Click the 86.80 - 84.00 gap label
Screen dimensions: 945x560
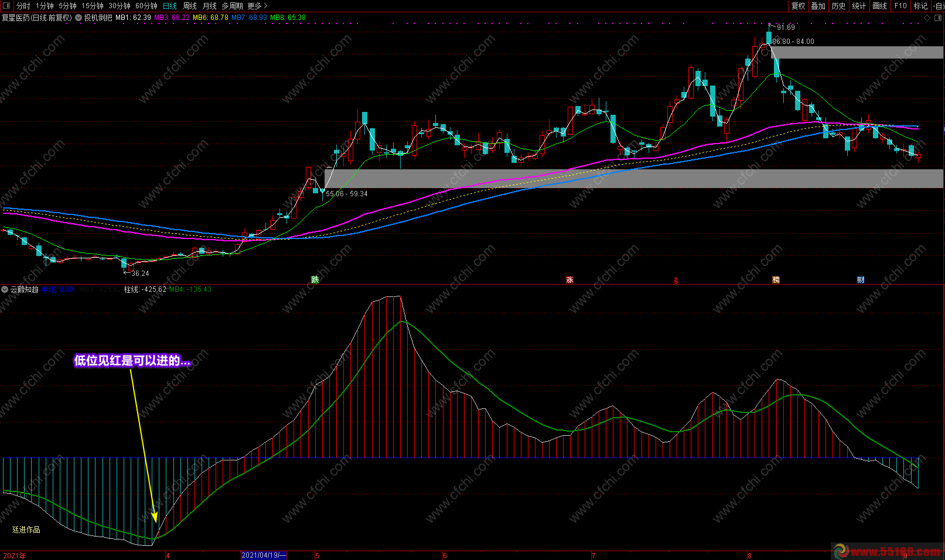pos(793,42)
